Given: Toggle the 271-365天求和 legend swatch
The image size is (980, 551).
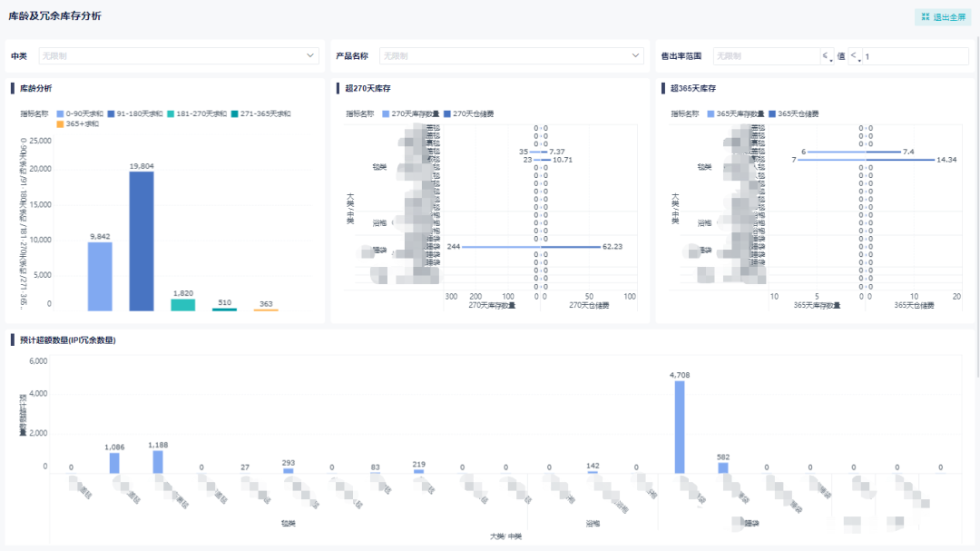Looking at the screenshot, I should tap(234, 113).
